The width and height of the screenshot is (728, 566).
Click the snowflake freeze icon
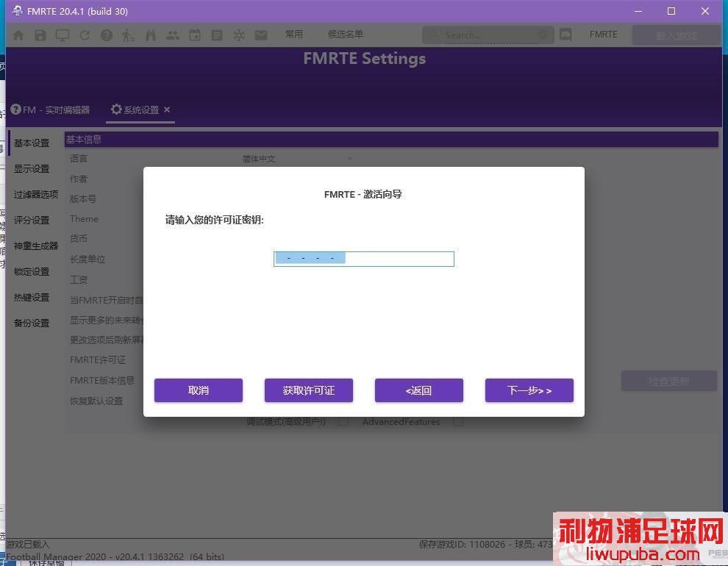[239, 35]
